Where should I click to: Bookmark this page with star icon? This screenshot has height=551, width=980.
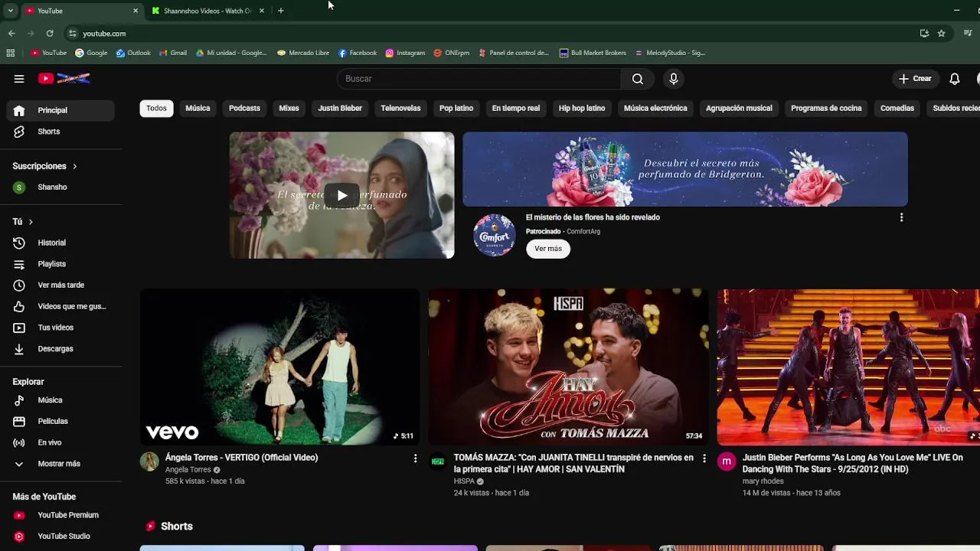click(942, 34)
